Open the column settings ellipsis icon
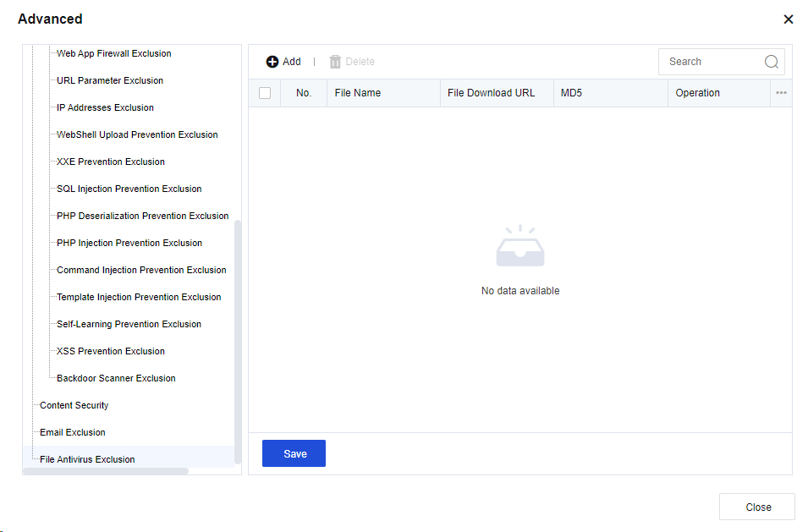Image resolution: width=808 pixels, height=532 pixels. point(781,93)
